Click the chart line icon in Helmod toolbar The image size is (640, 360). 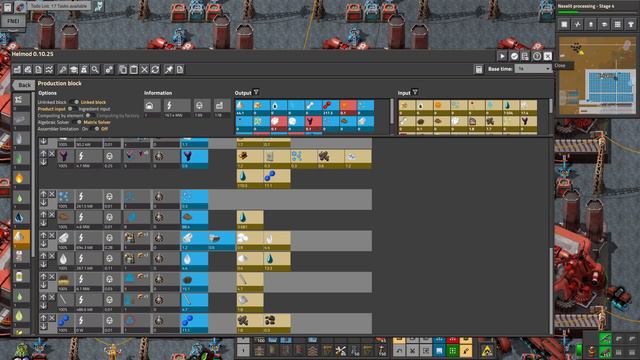tap(49, 69)
